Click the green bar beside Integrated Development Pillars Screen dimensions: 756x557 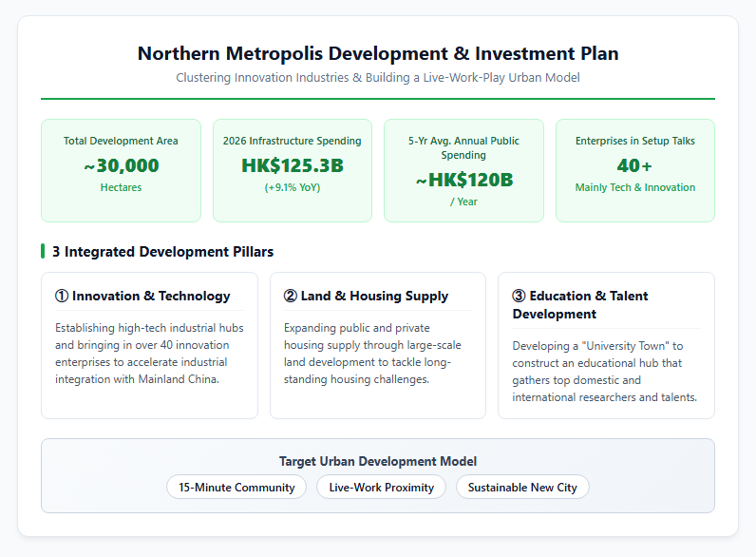coord(43,251)
